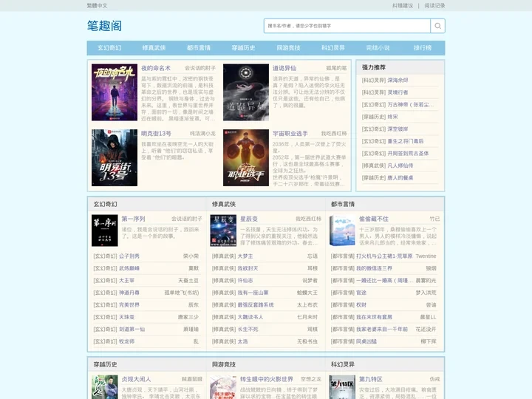Open 我有一座山寨 in 修真武侠 list
Viewport: 532px width, 399px height.
pos(253,293)
